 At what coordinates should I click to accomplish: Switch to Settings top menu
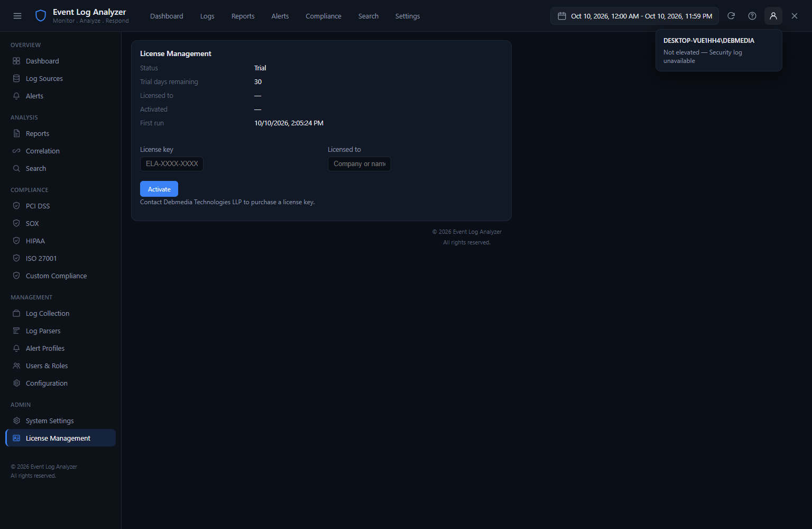408,16
